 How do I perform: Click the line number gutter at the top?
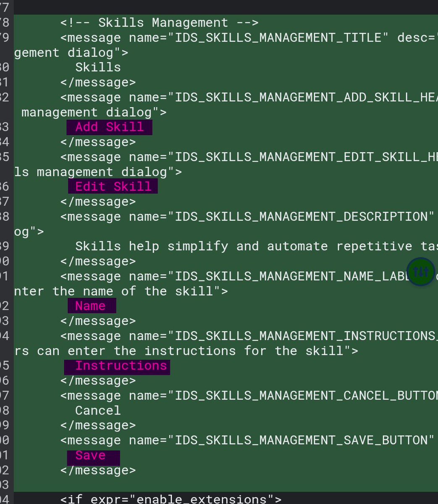5,7
